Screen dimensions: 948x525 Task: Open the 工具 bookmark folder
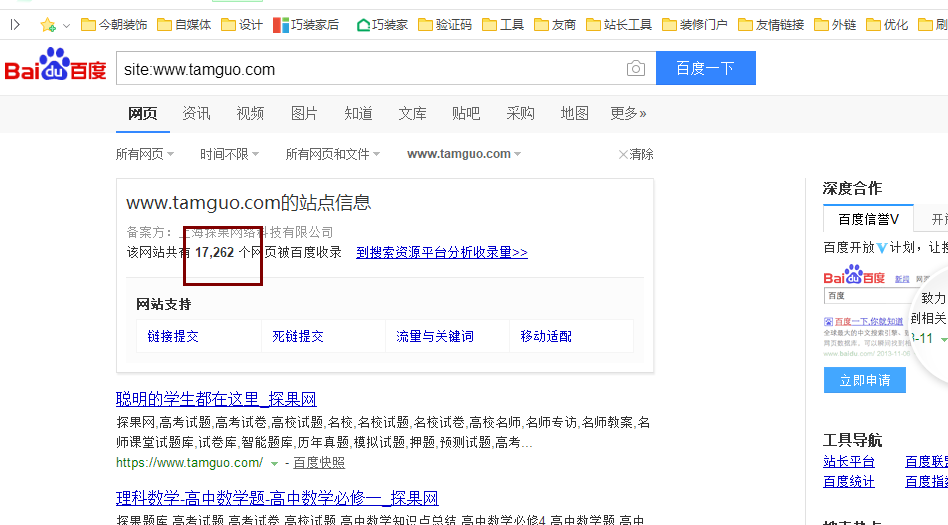coord(503,25)
